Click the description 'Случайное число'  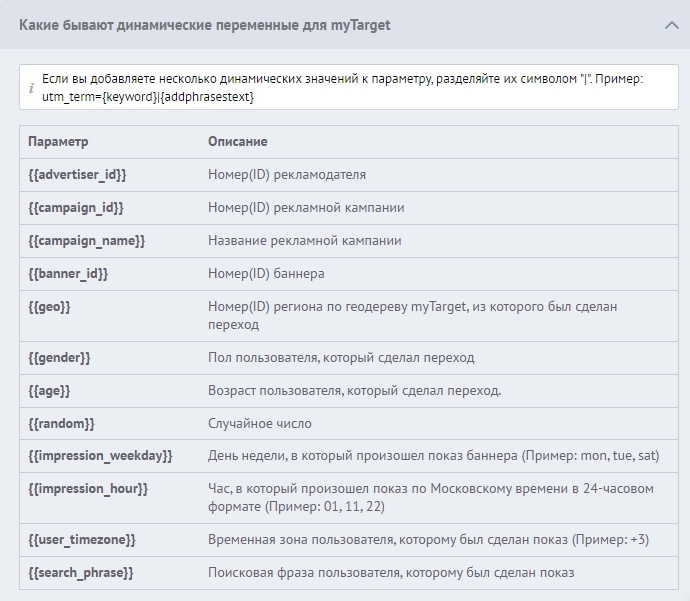coord(260,424)
